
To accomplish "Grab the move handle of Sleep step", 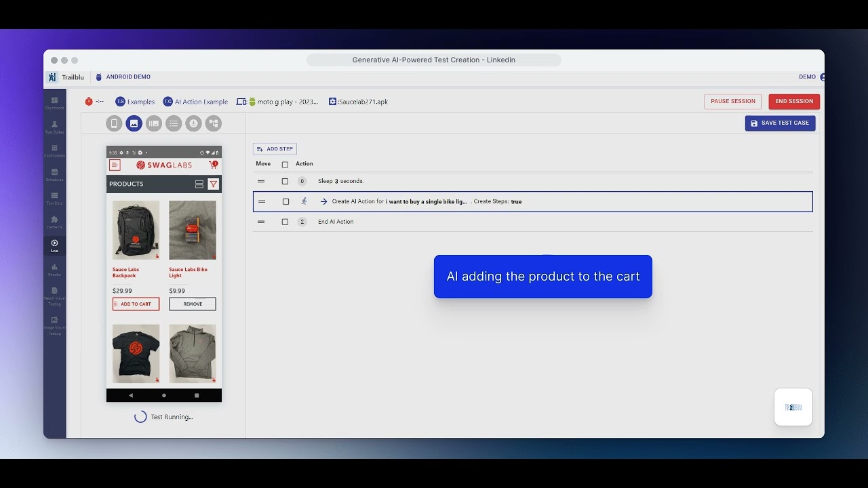I will coord(261,182).
